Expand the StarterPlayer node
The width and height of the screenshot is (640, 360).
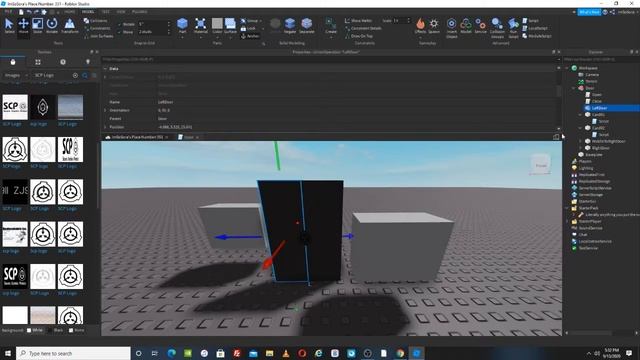pyautogui.click(x=567, y=221)
